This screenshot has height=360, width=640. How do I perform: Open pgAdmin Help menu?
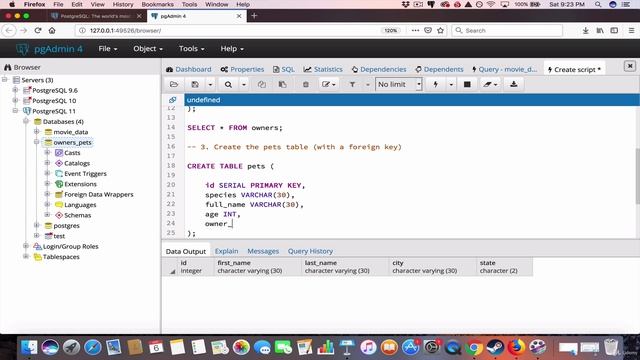coord(232,49)
